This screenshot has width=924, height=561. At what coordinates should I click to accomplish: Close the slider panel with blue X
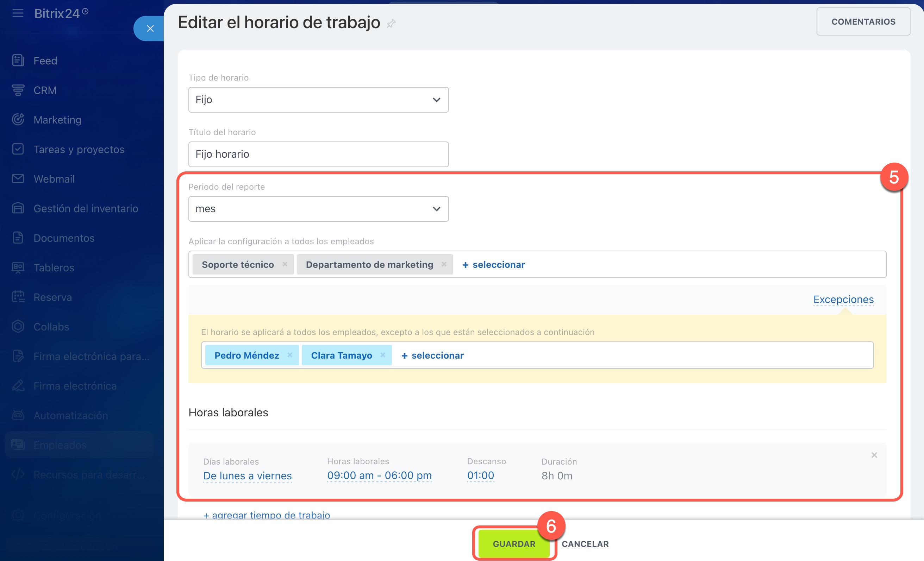[x=150, y=29]
